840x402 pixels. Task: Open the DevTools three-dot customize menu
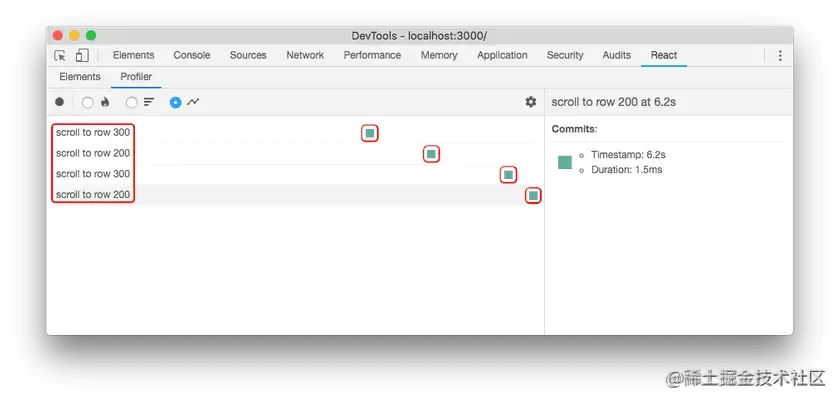click(780, 55)
